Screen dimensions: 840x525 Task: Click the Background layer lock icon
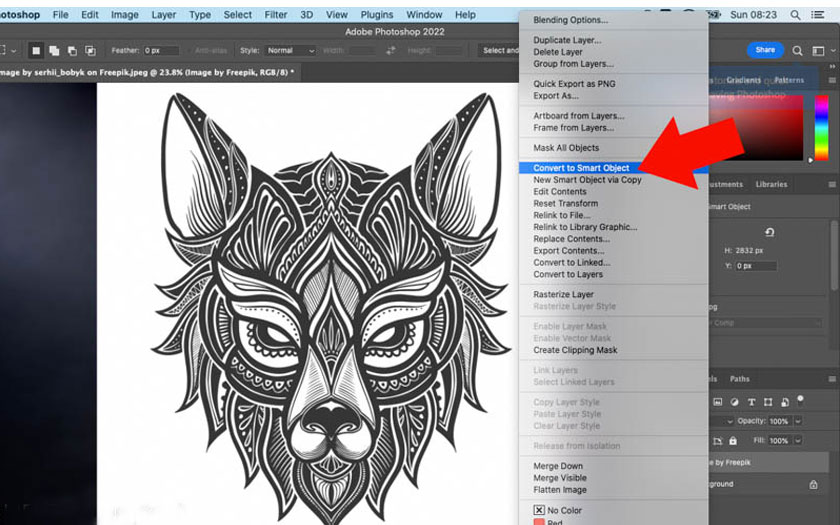813,484
